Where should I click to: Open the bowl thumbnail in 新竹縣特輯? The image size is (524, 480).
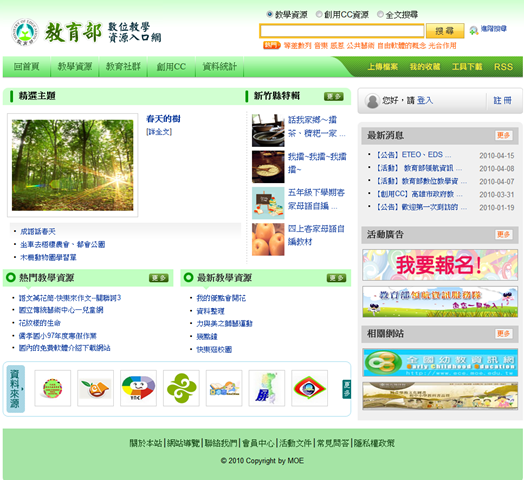(x=268, y=130)
